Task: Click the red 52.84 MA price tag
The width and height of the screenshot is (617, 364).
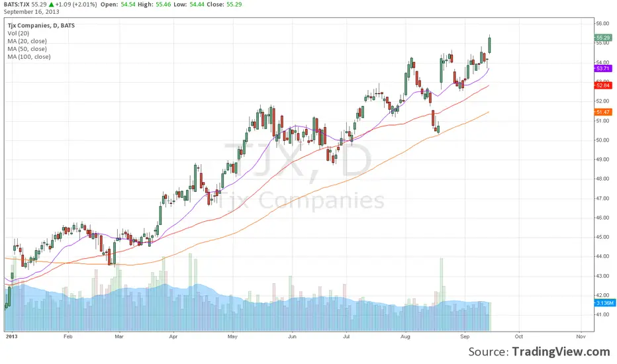Action: [x=603, y=85]
